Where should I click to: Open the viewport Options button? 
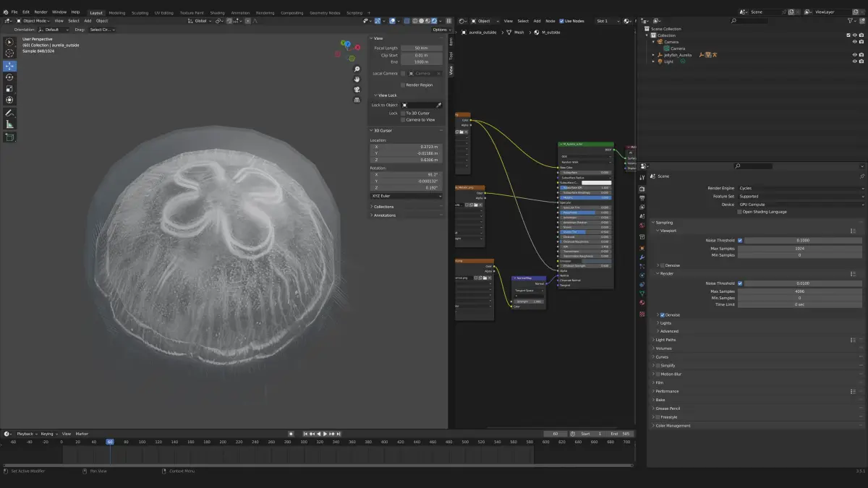click(441, 30)
